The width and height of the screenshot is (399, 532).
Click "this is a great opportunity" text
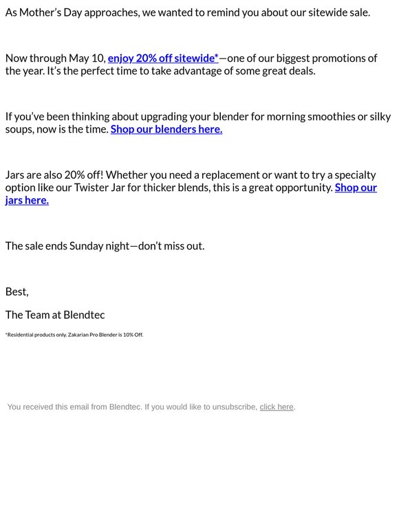pos(272,188)
